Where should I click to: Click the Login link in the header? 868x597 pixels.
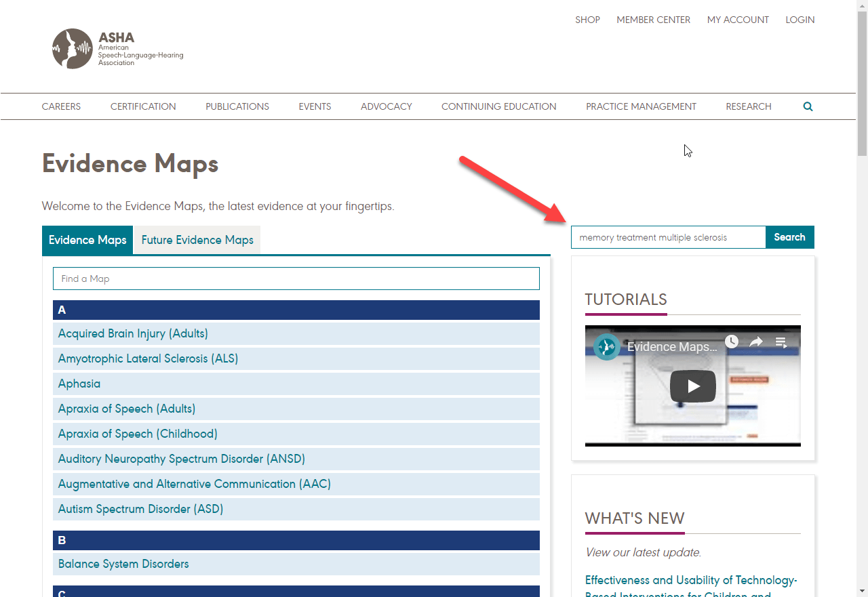click(800, 20)
